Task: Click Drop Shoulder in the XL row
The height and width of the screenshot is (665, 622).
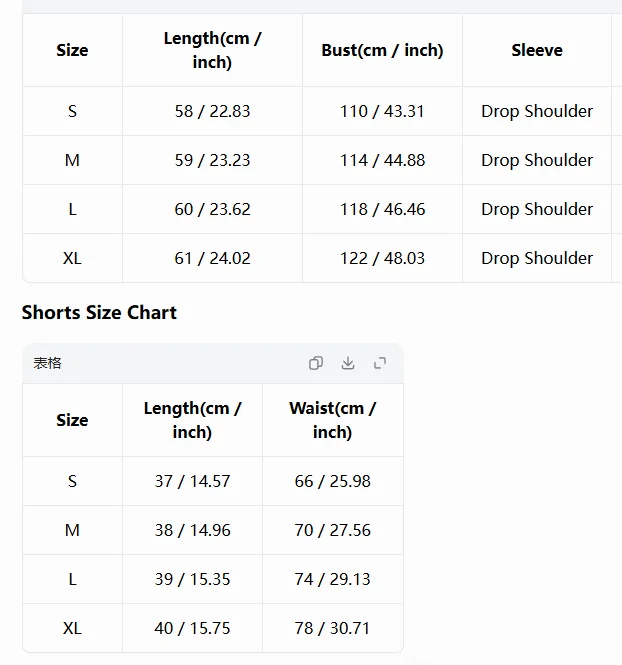Action: 537,258
